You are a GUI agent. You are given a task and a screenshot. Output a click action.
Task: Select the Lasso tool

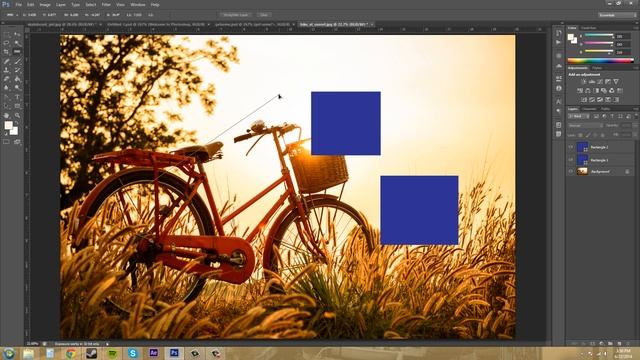coord(7,43)
